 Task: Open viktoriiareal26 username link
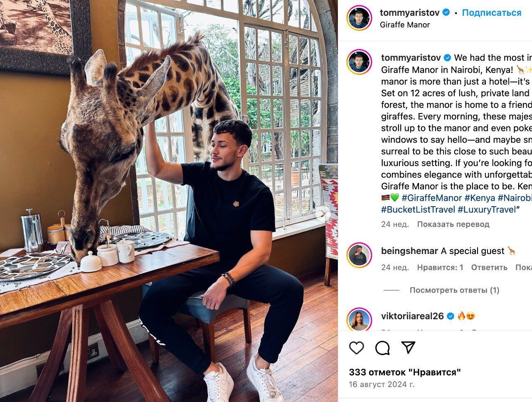click(412, 316)
